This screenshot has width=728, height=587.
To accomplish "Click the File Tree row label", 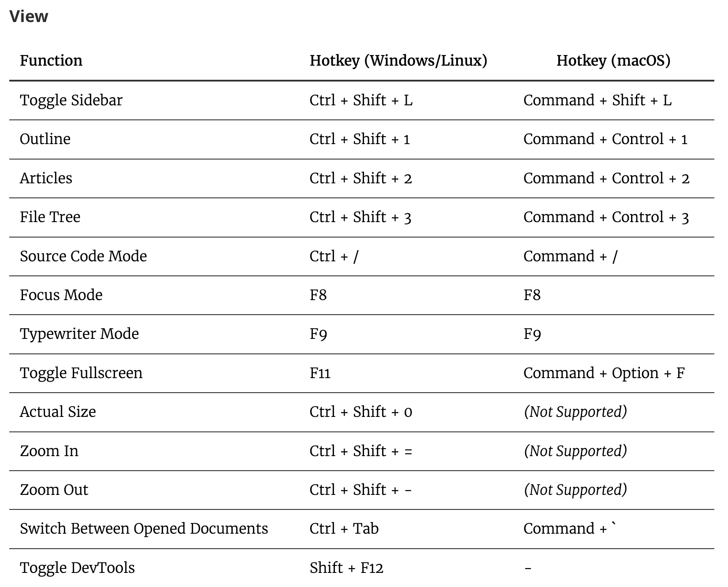I will [x=50, y=217].
